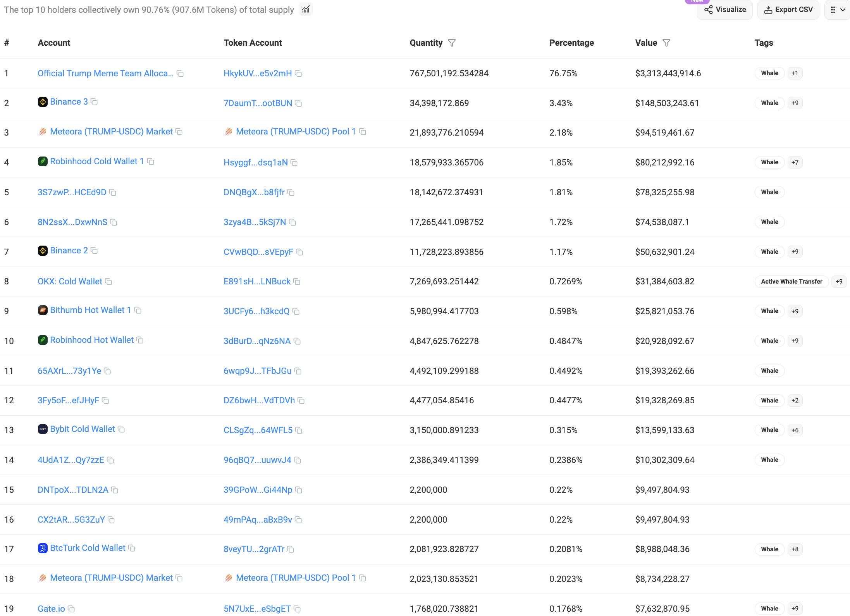Click Export CSV button
Viewport: 850px width, 616px height.
[788, 10]
